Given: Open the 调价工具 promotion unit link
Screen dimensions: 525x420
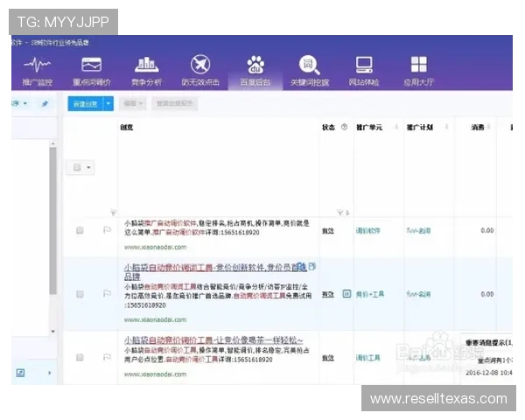Looking at the screenshot, I should [368, 358].
